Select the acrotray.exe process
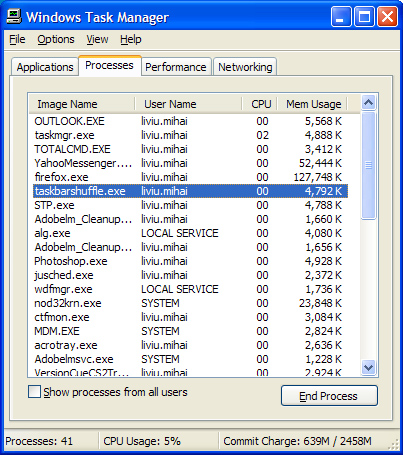Image resolution: width=403 pixels, height=455 pixels. tap(190, 345)
